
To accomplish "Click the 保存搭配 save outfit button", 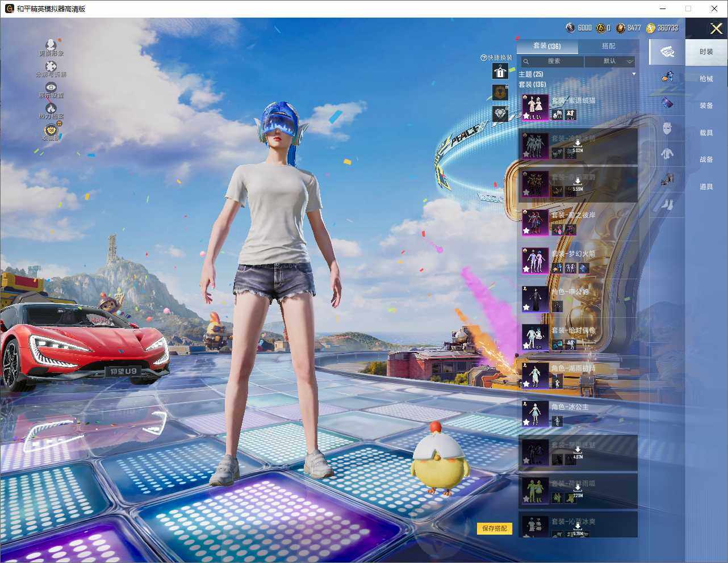I will (495, 528).
